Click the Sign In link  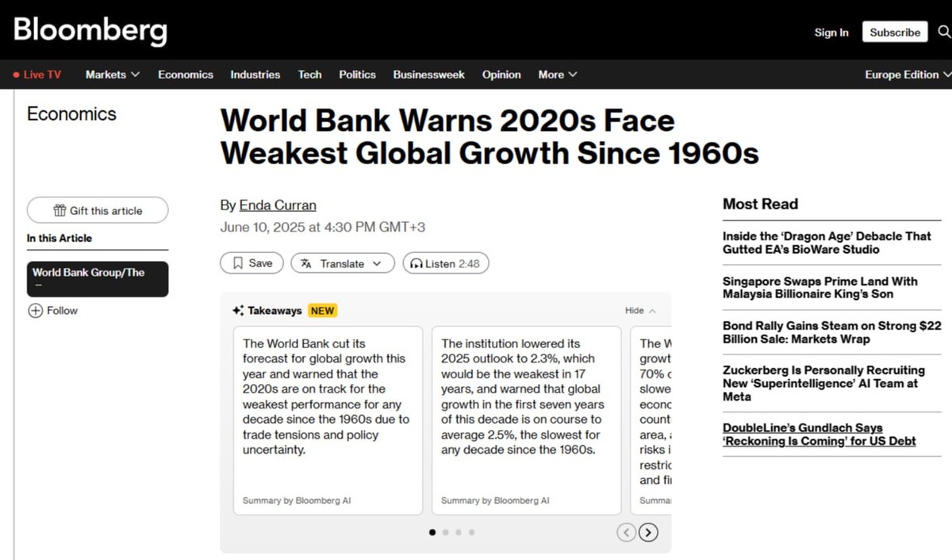click(831, 33)
